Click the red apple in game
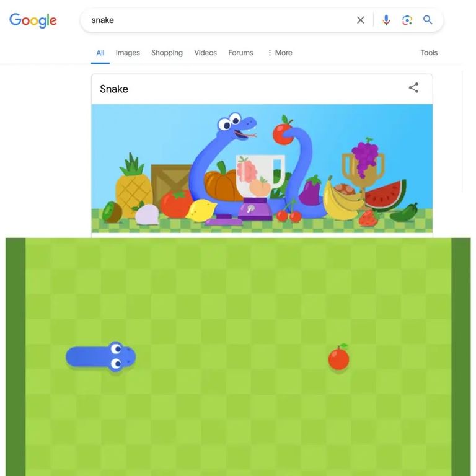476x476 pixels. coord(339,357)
